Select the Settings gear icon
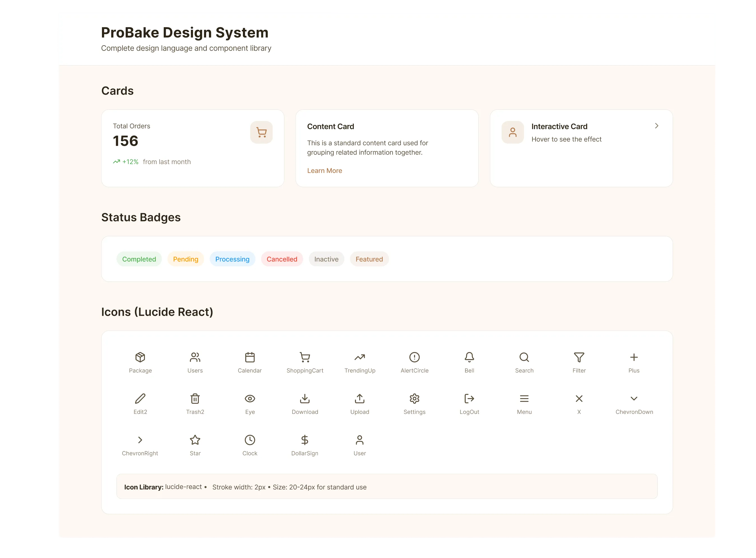 pyautogui.click(x=415, y=399)
